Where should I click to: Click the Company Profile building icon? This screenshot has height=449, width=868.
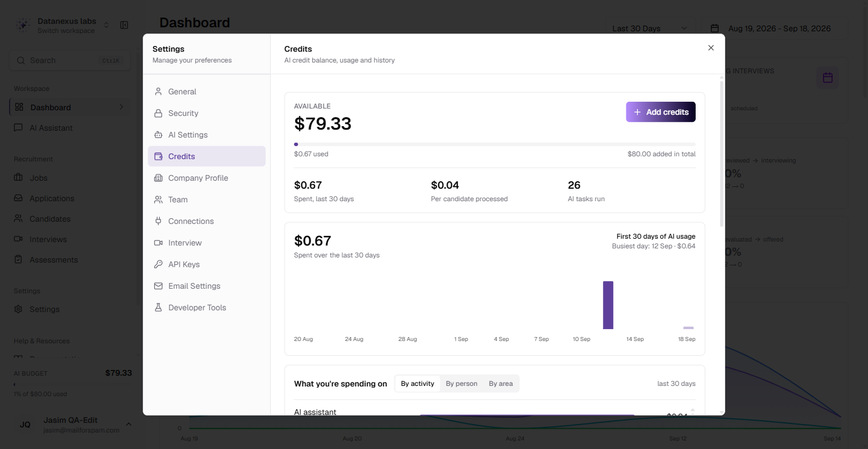pos(158,178)
